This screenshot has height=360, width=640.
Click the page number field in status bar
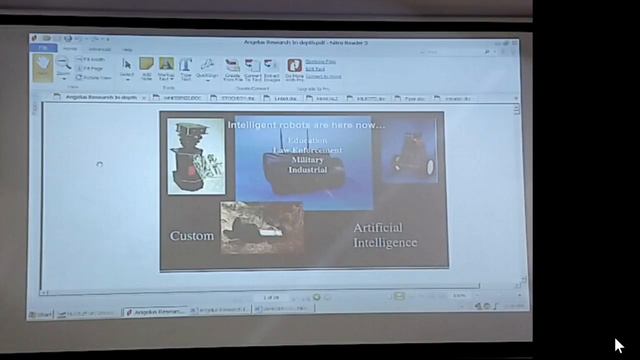[x=271, y=298]
